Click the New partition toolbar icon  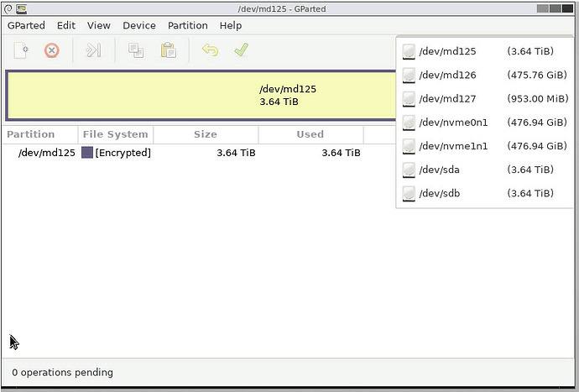(x=22, y=50)
